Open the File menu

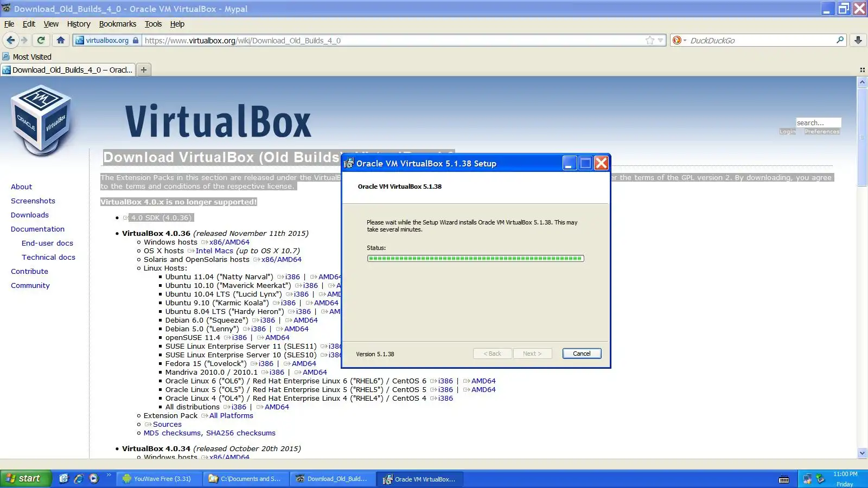pyautogui.click(x=9, y=24)
